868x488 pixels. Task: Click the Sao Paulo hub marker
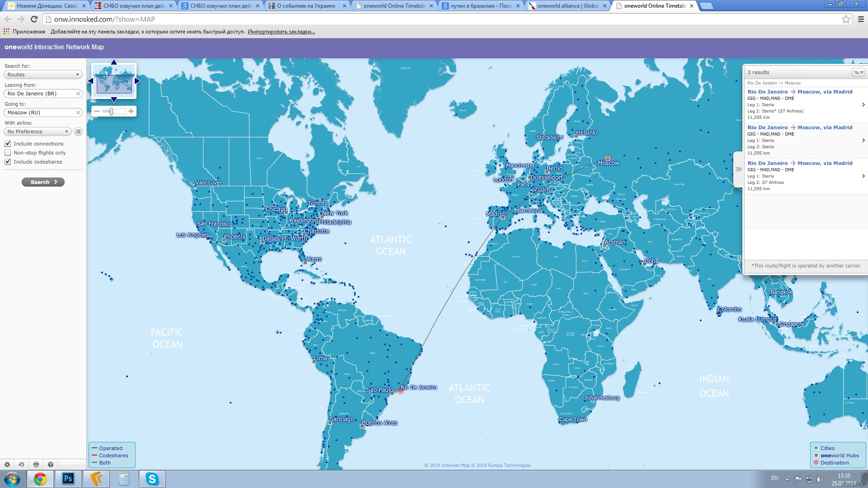point(392,393)
